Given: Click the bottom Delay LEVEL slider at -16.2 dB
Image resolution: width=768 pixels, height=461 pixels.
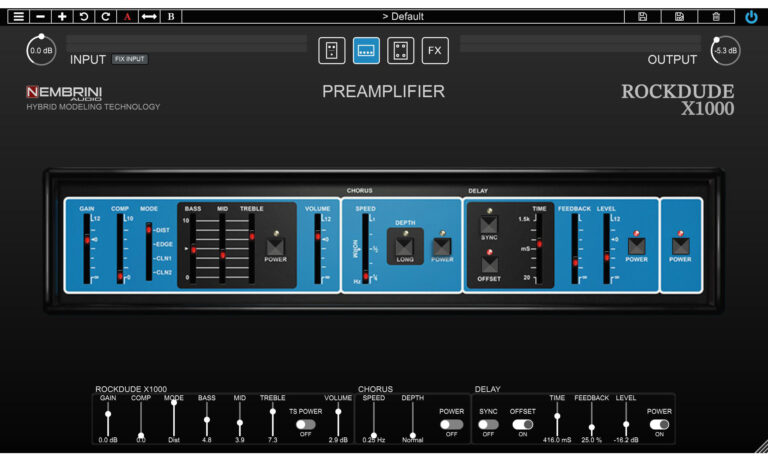Looking at the screenshot, I should 626,419.
